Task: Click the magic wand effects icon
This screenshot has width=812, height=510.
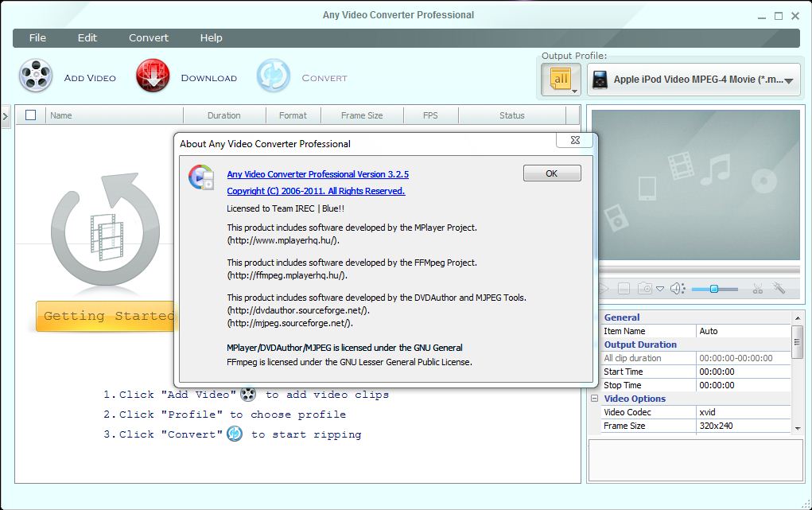Action: (x=779, y=288)
